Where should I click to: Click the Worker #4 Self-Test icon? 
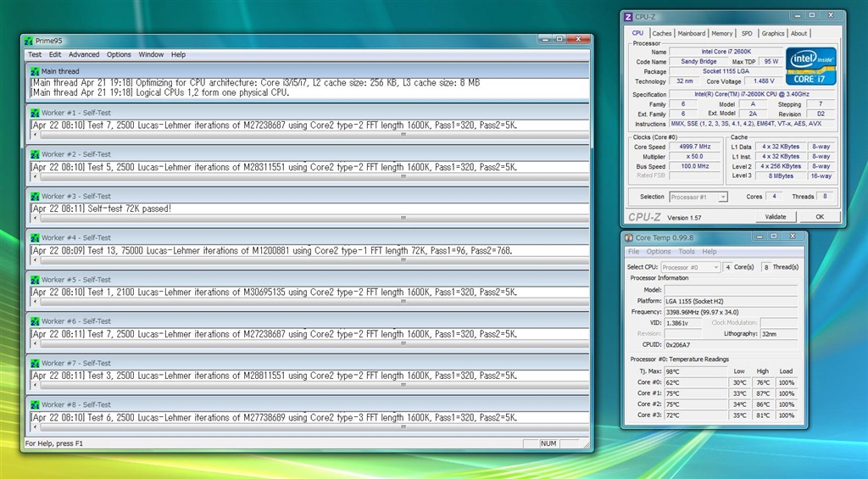pyautogui.click(x=35, y=238)
